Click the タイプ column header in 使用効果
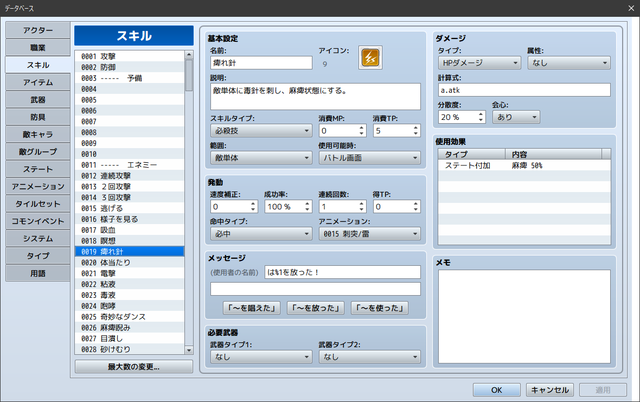 coord(472,154)
